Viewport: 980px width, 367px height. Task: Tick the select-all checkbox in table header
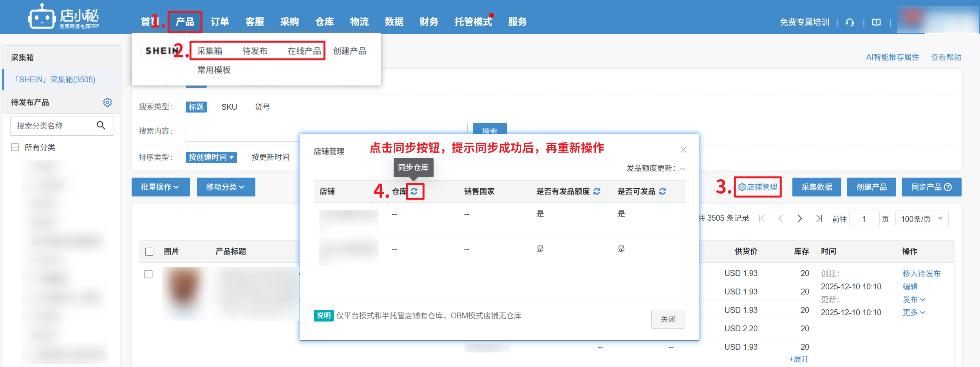149,252
